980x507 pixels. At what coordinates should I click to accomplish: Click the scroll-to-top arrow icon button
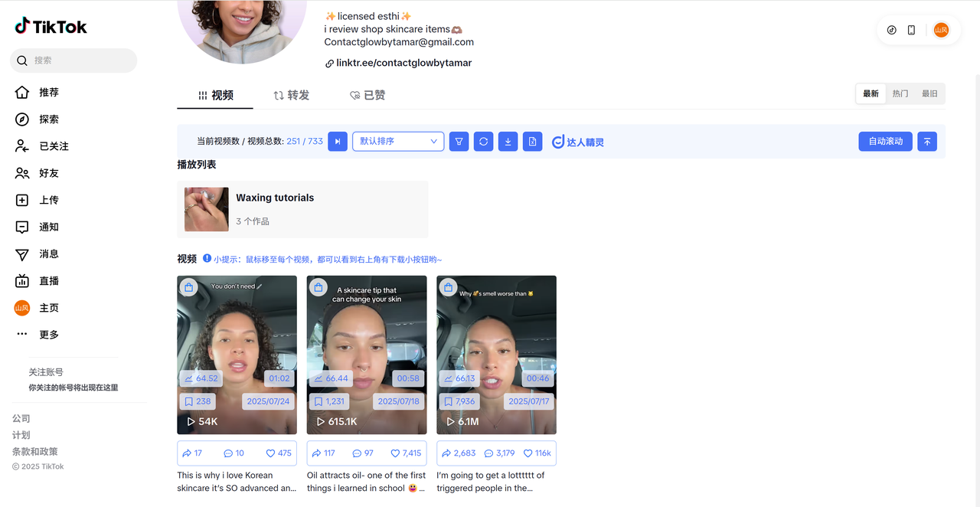(927, 142)
